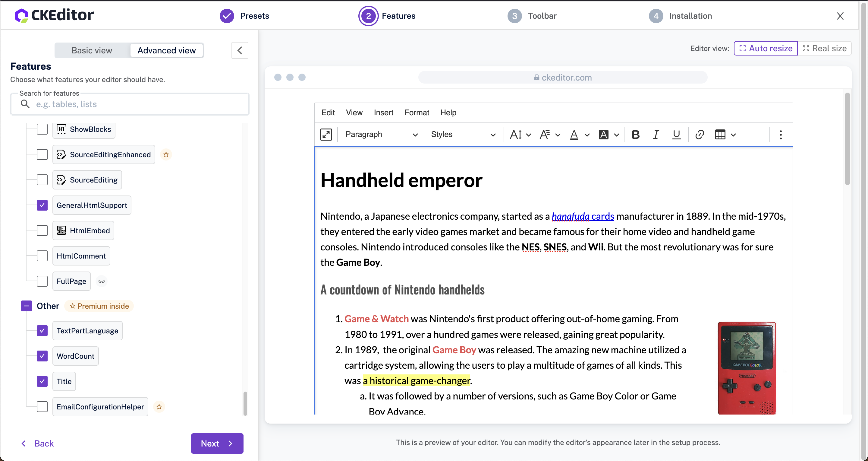Open the three-dot more items menu

[x=781, y=135]
